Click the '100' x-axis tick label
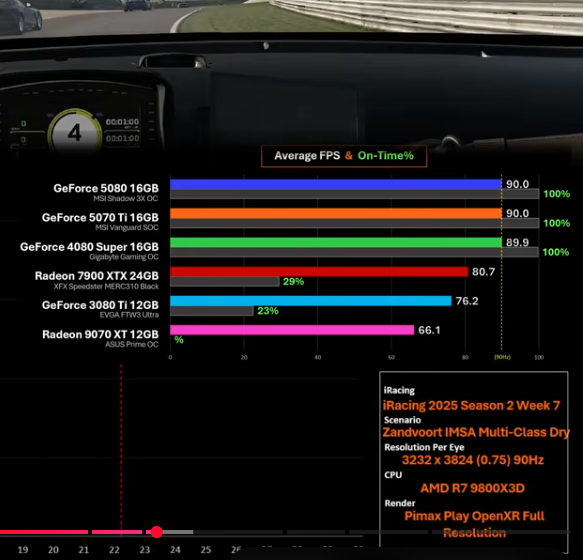 539,357
